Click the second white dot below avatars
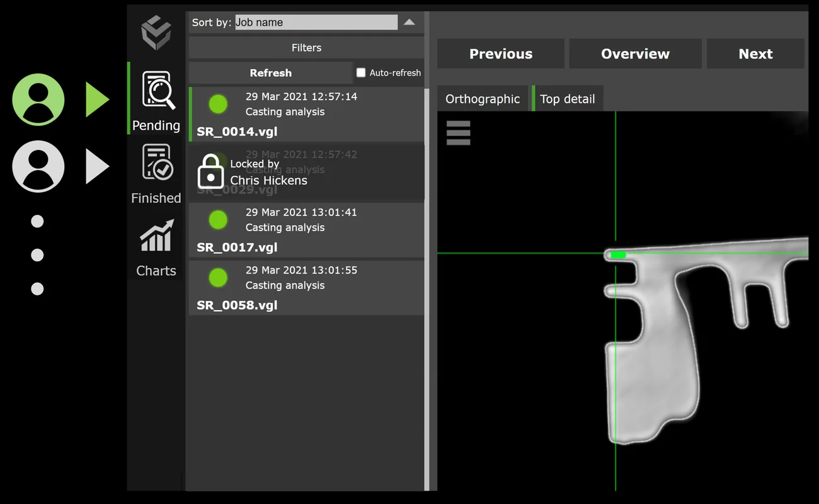This screenshot has width=819, height=504. click(x=37, y=255)
